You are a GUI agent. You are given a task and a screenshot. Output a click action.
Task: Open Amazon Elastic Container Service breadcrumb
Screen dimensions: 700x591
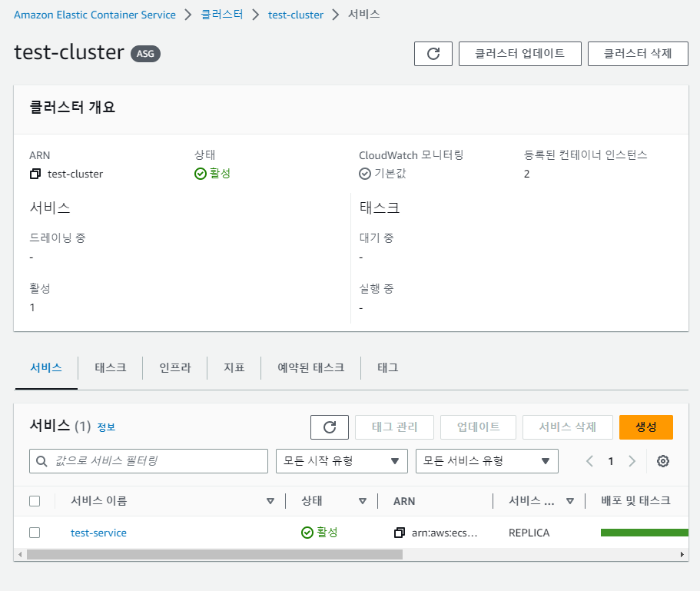(x=95, y=15)
